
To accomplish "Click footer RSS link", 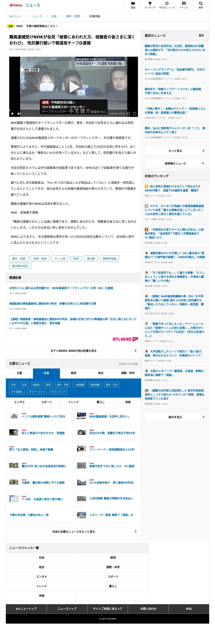I will [x=189, y=609].
